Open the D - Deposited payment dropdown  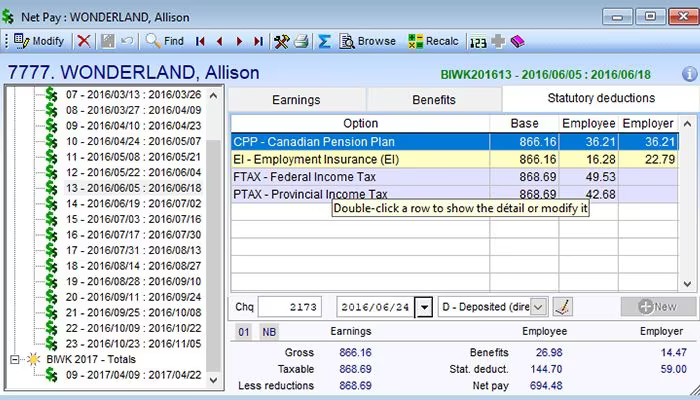click(493, 307)
